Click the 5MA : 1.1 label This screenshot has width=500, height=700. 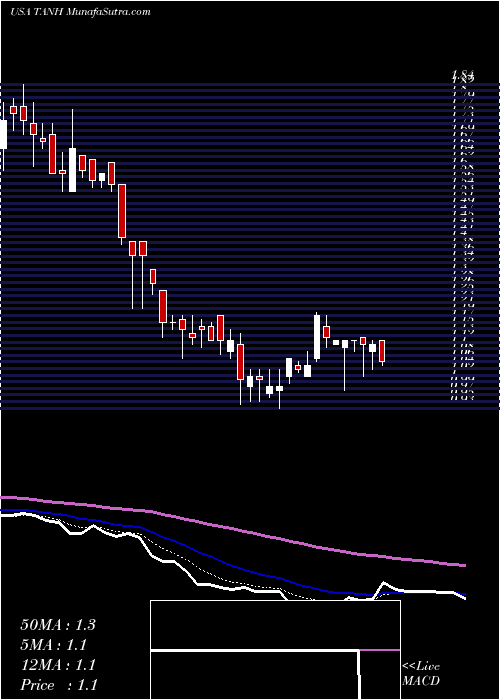[x=54, y=645]
